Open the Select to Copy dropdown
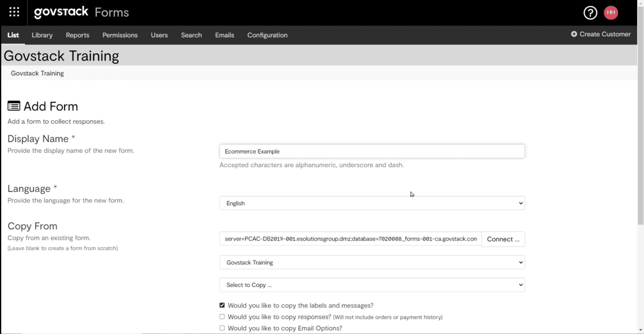The image size is (644, 334). [x=372, y=285]
